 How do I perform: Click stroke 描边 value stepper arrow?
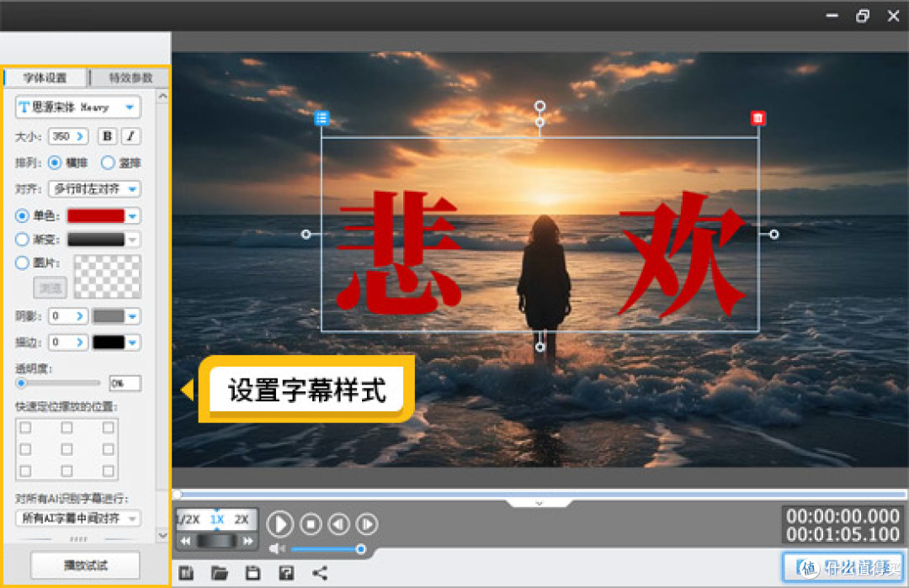coord(80,342)
